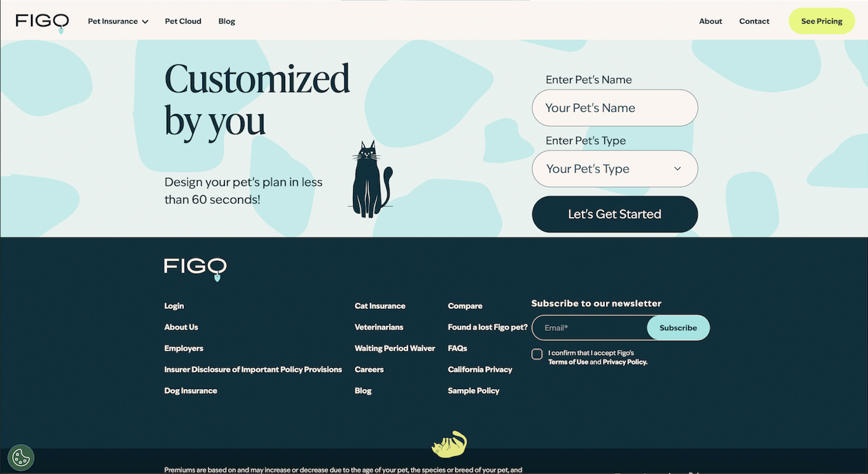Open the Blog link in the footer
The image size is (868, 474).
click(x=363, y=391)
